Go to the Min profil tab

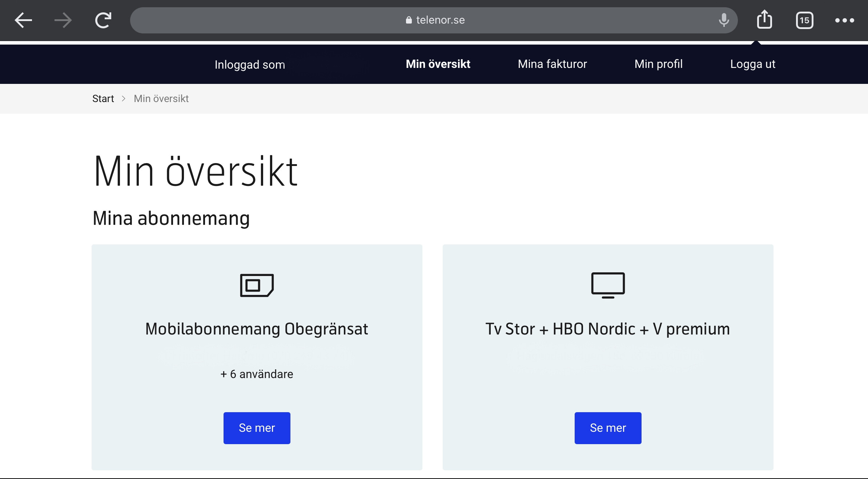(658, 64)
